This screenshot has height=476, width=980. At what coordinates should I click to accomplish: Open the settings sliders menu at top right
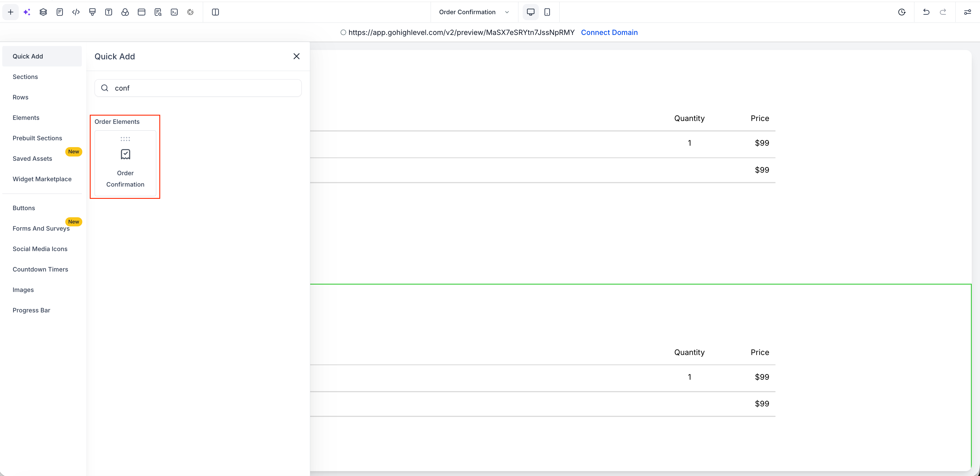tap(967, 12)
